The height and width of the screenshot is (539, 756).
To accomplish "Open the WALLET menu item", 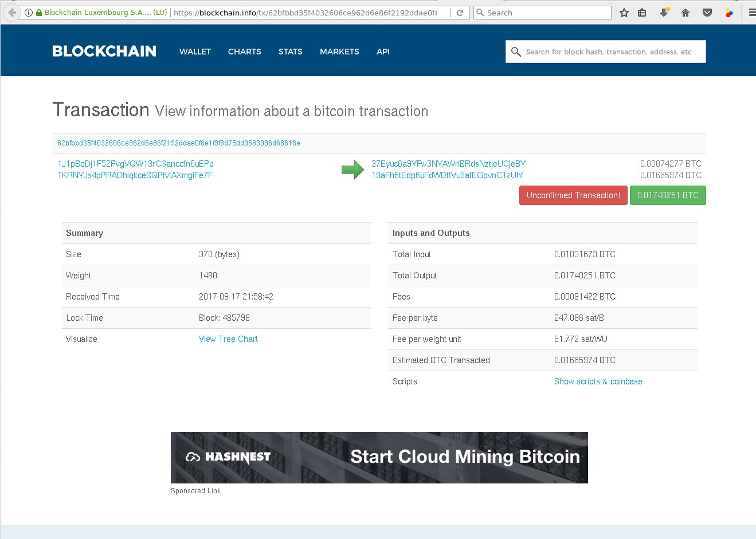I will click(x=195, y=52).
